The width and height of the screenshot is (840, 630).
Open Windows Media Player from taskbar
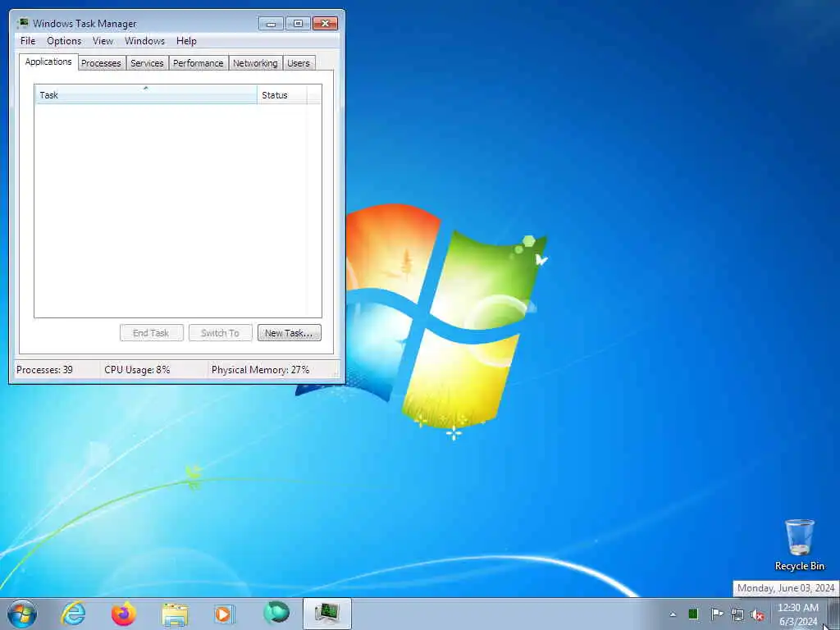[224, 614]
